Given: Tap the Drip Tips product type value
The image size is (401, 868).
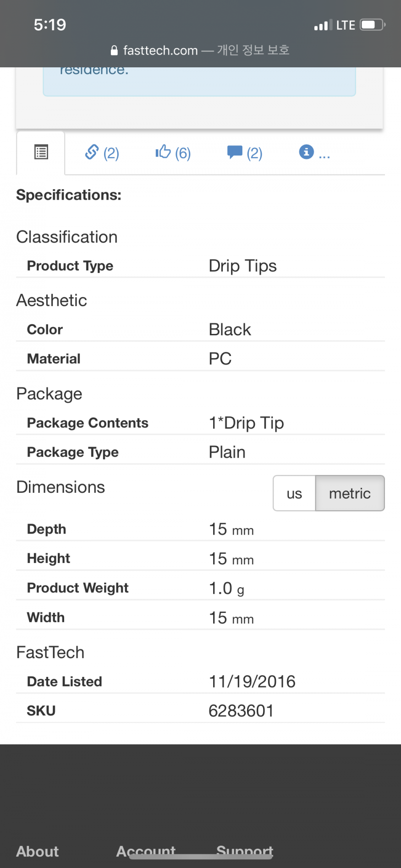Looking at the screenshot, I should 242,266.
